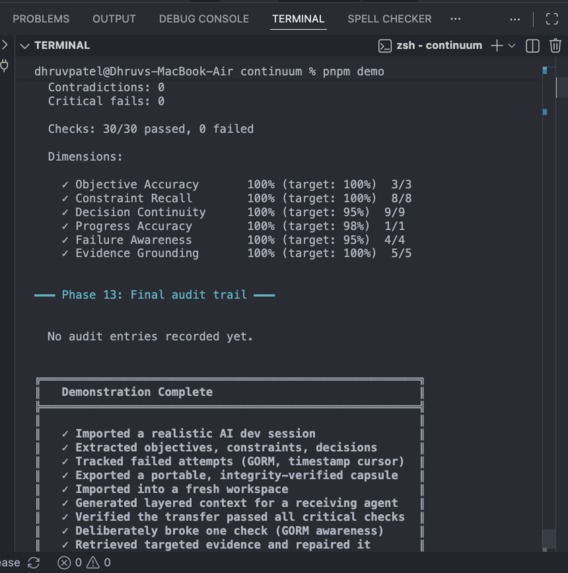This screenshot has height=573, width=568.
Task: Create a new terminal with plus icon
Action: point(497,46)
